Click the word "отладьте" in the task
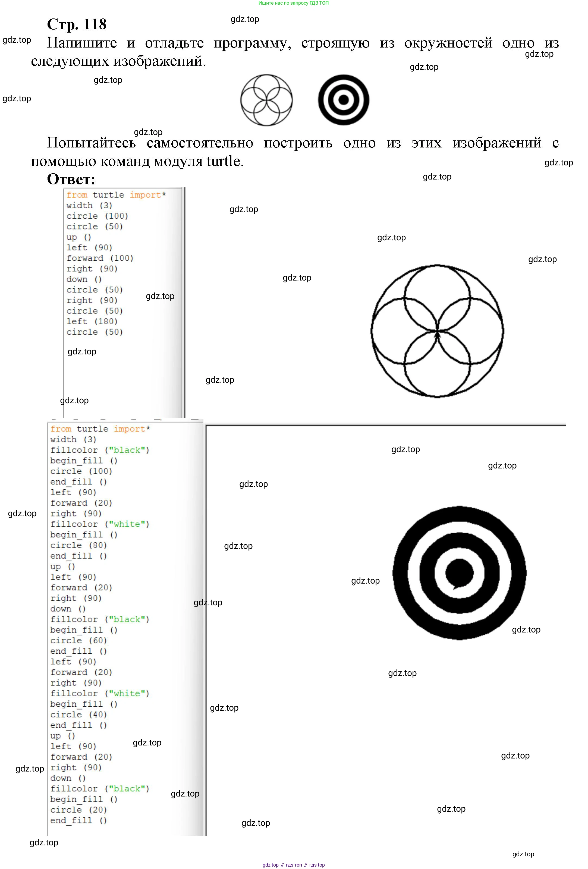Screen dimensions: 588x869 174,43
